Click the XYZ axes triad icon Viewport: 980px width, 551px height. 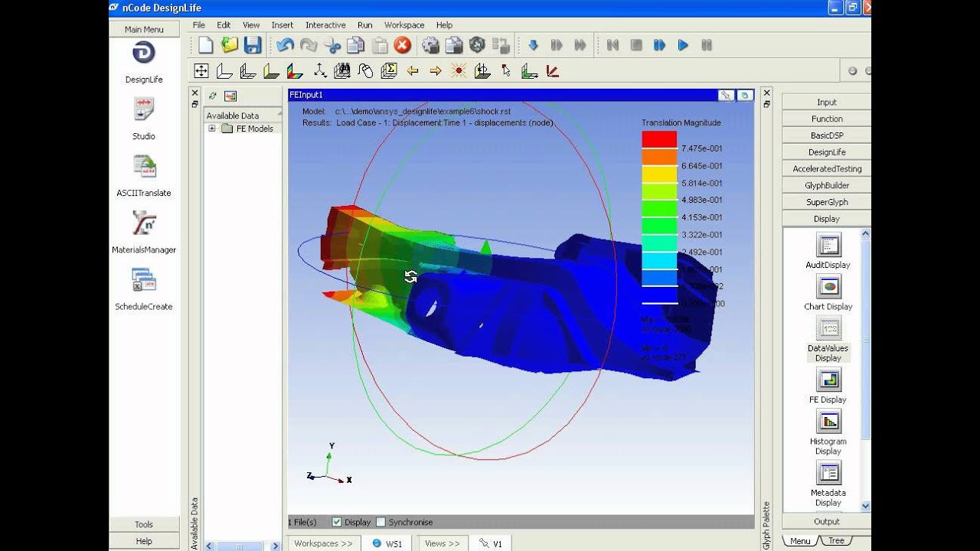(x=319, y=71)
